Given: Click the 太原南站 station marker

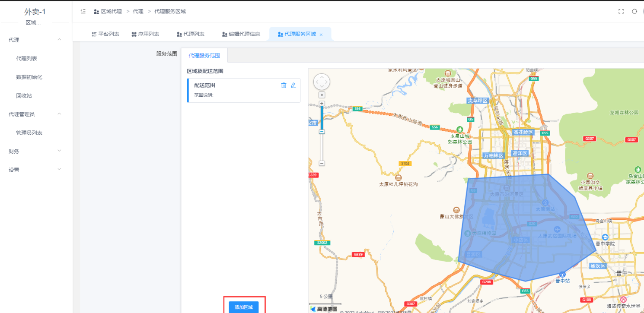Looking at the screenshot, I should [x=545, y=202].
